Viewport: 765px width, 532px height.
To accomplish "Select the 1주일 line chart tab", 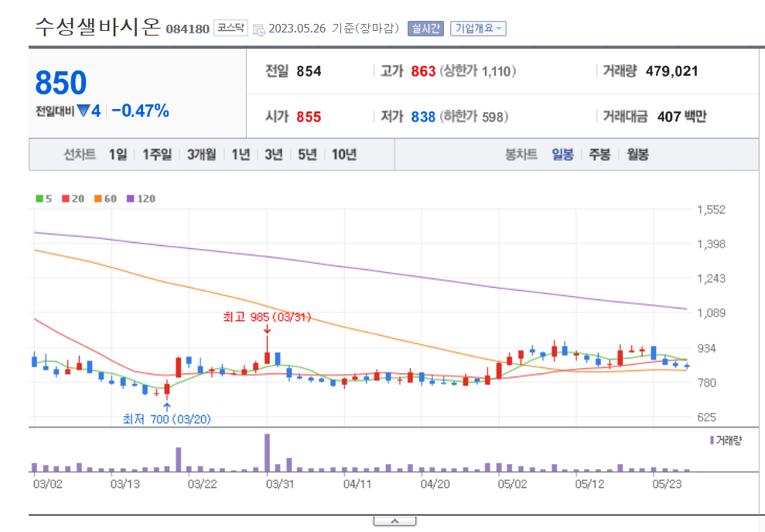I will pyautogui.click(x=156, y=155).
